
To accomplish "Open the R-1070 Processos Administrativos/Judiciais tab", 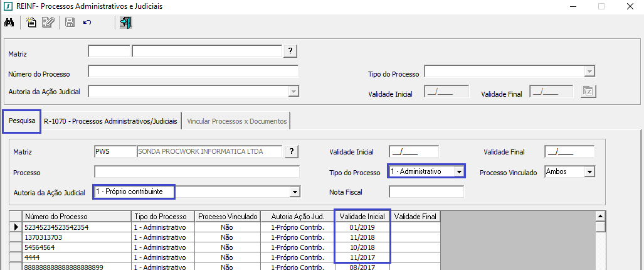I will pyautogui.click(x=110, y=121).
